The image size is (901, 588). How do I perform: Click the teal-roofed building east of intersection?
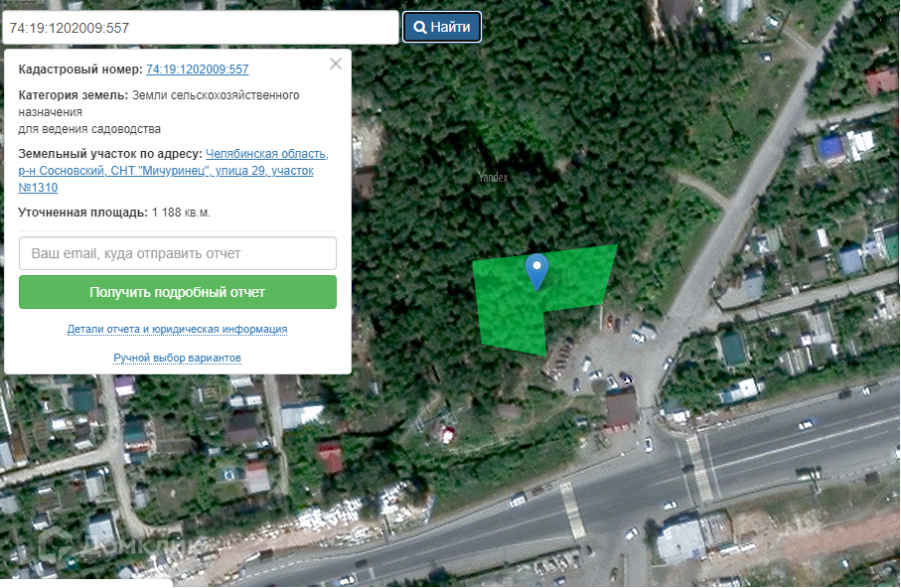(733, 348)
